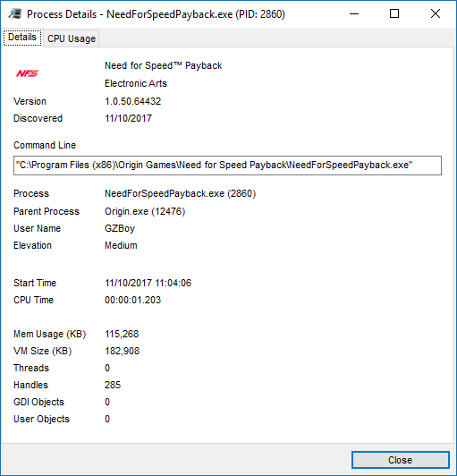
Task: Click the 'Elevation' label
Action: (32, 245)
